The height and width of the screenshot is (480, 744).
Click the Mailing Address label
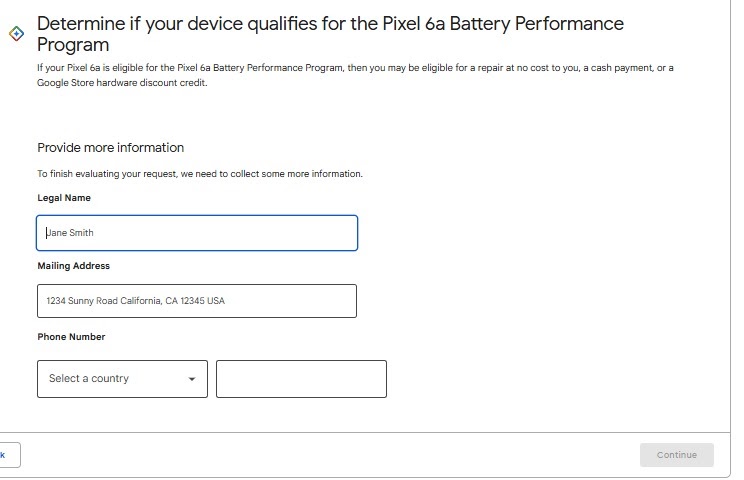click(x=73, y=266)
